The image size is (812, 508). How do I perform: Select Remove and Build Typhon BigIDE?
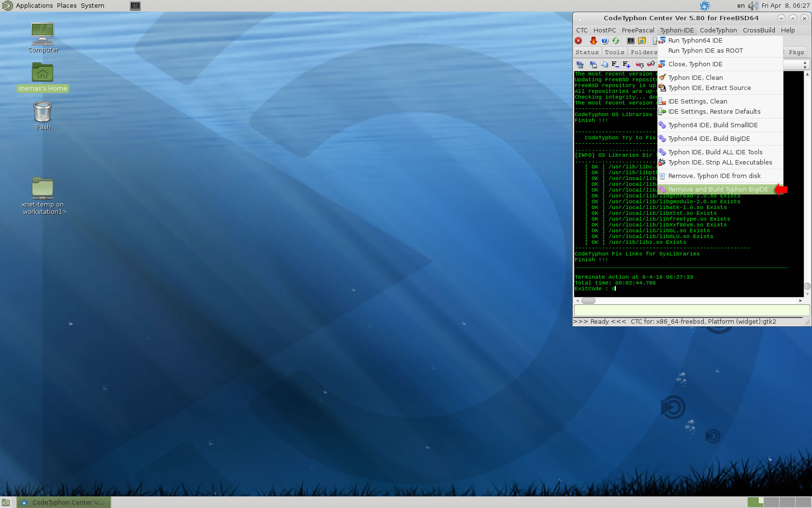[720, 190]
